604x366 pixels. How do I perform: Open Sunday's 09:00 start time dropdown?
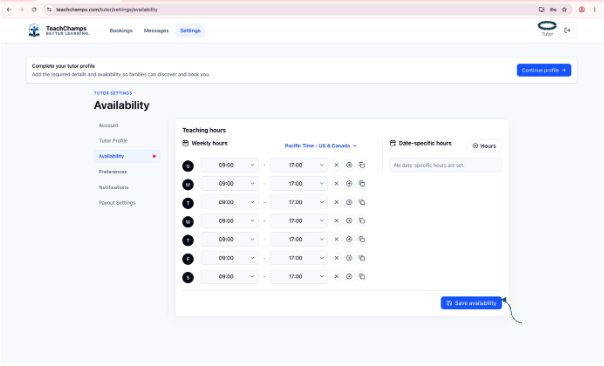click(x=230, y=165)
